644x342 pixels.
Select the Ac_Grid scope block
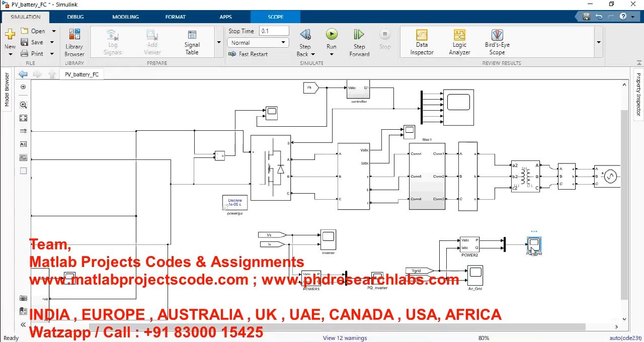475,276
